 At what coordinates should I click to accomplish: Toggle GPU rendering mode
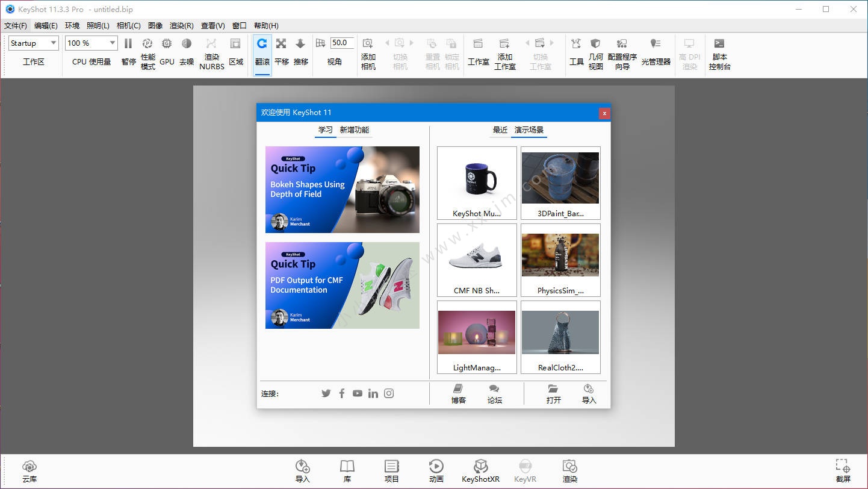tap(167, 43)
